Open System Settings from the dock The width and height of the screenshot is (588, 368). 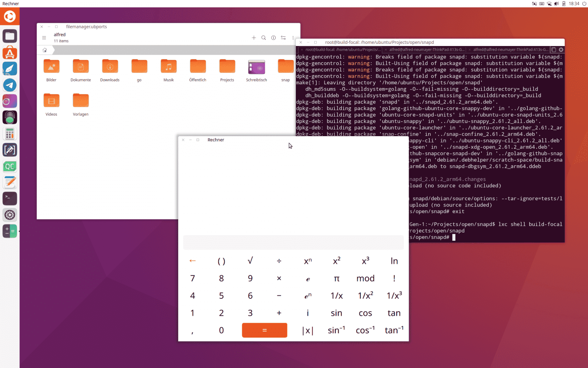10,215
